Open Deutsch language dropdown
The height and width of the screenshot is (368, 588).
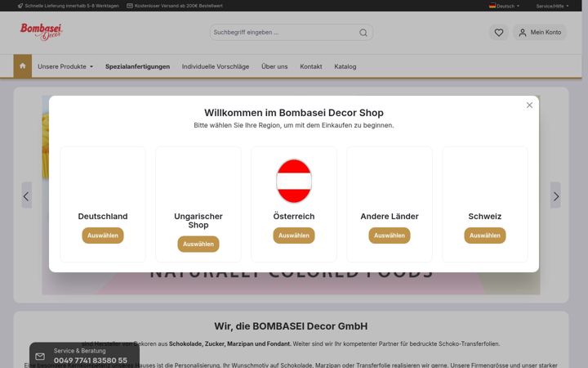tap(505, 6)
